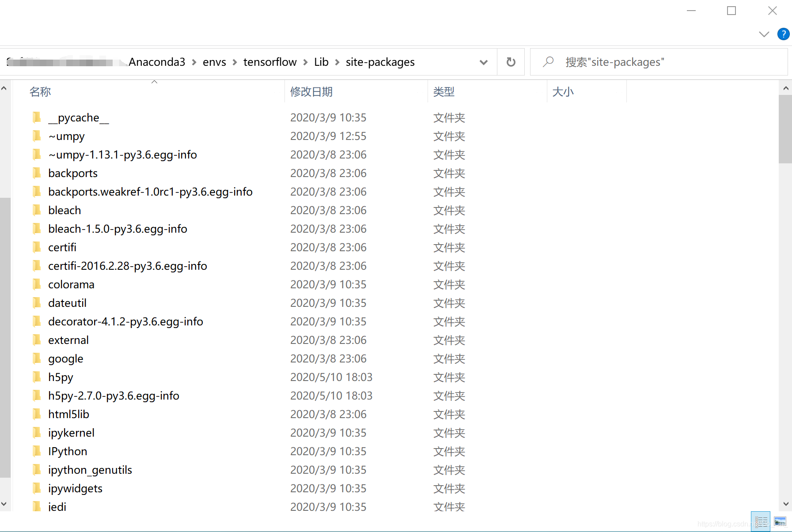Screen dimensions: 792x532
Task: Click the 2020/3/8 23:06 date of html5lib
Action: (x=328, y=414)
